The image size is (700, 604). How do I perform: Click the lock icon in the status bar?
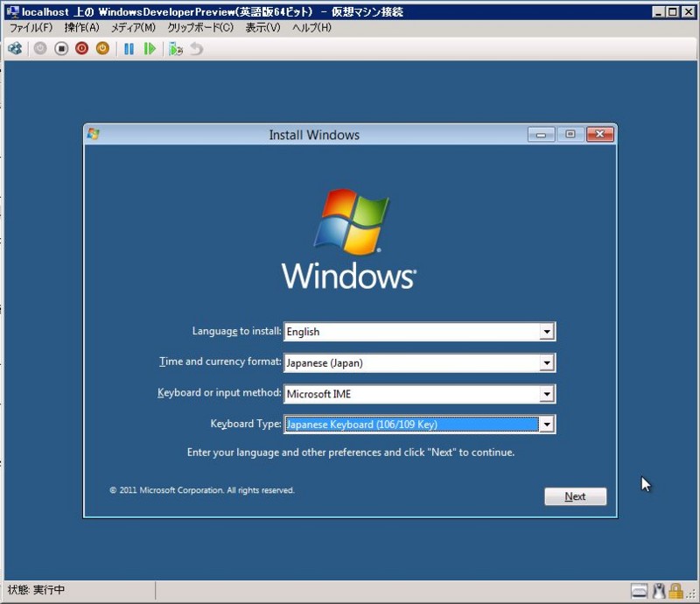click(x=675, y=591)
